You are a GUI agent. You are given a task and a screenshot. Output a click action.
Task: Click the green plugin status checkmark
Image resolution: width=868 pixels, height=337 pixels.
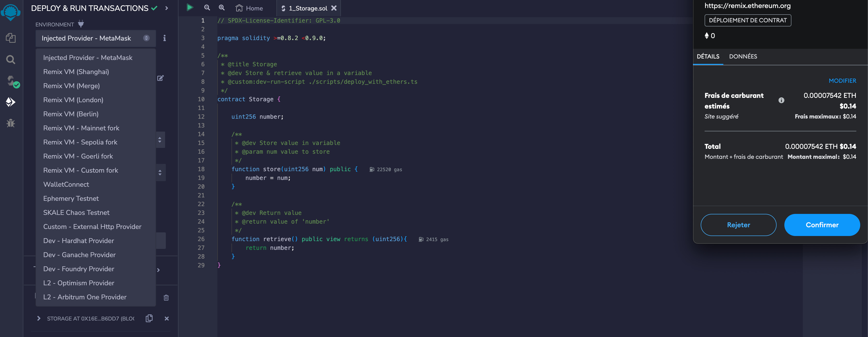(x=154, y=8)
